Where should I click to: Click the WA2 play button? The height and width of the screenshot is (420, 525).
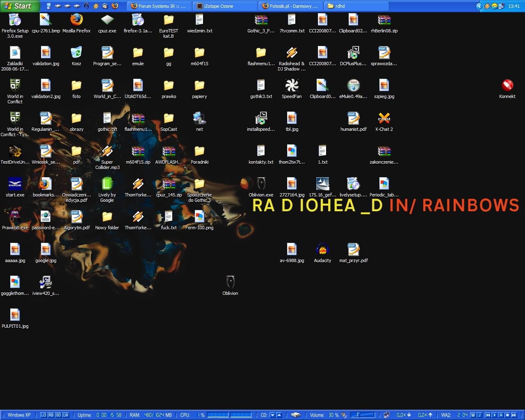pos(495,415)
